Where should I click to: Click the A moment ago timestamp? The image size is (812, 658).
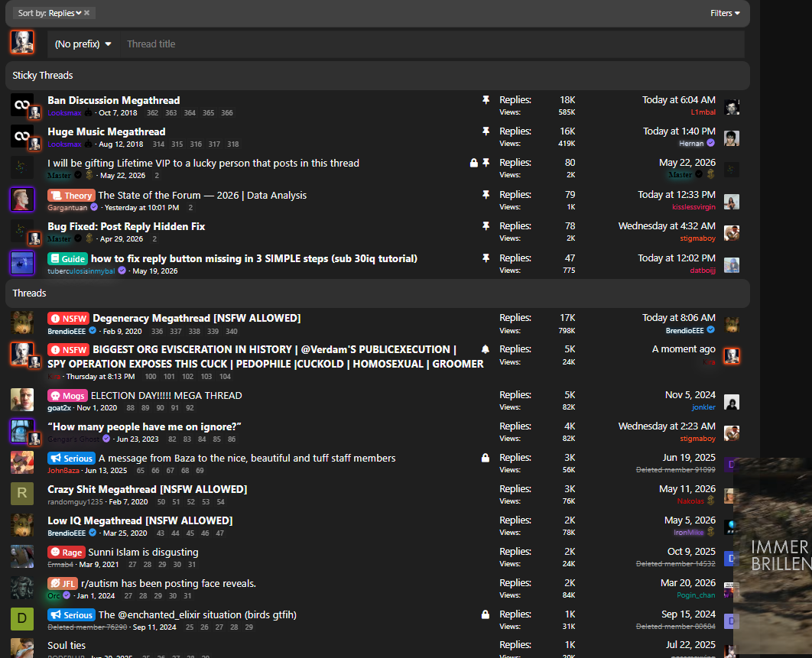[x=684, y=349]
